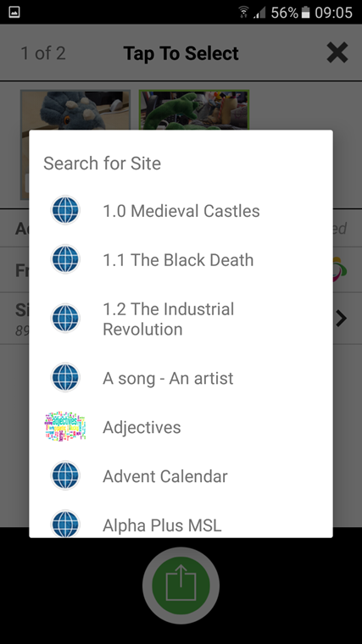This screenshot has height=644, width=362.
Task: Tap the green upload share button
Action: [x=181, y=586]
